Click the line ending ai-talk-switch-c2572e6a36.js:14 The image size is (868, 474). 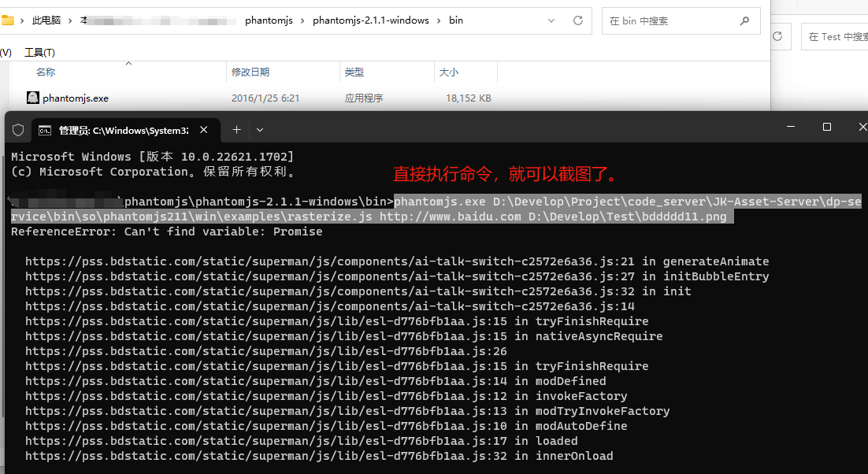(x=330, y=306)
